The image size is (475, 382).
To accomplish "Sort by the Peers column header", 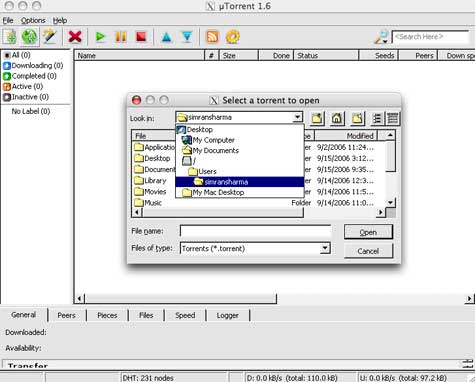I will [x=418, y=56].
